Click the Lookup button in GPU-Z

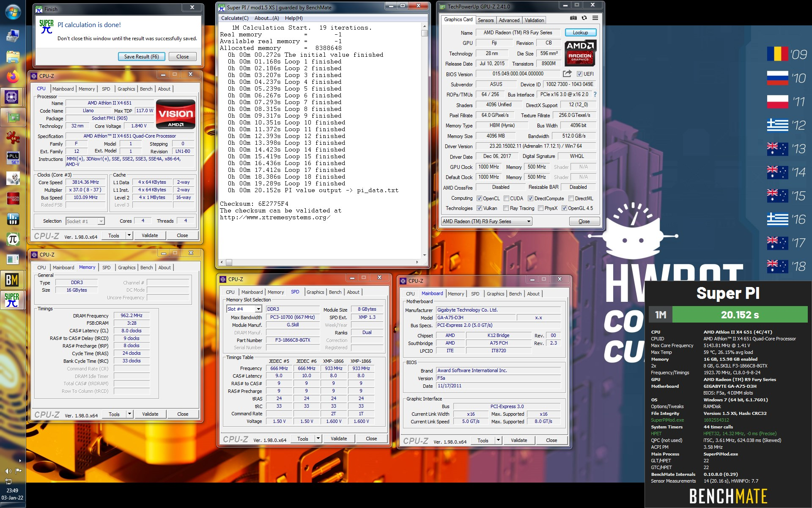(x=580, y=33)
